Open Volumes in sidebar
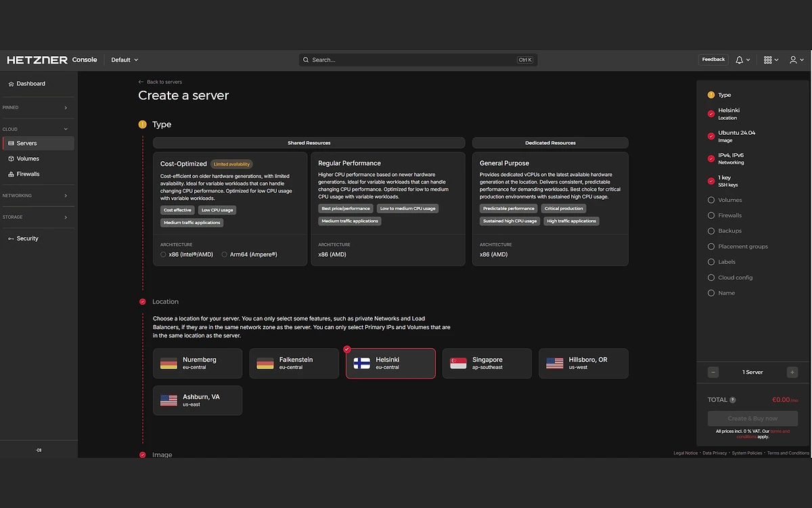812x508 pixels. [39, 158]
